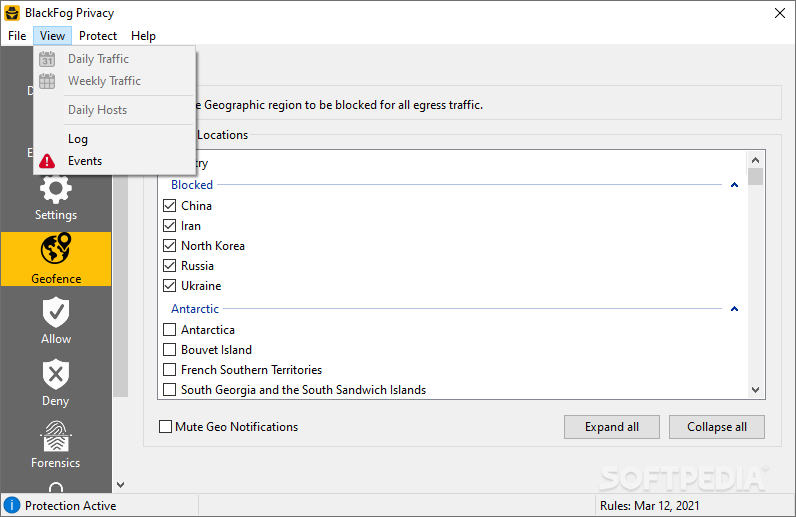Click the country list scroll up arrow
The image size is (796, 517).
click(x=755, y=160)
